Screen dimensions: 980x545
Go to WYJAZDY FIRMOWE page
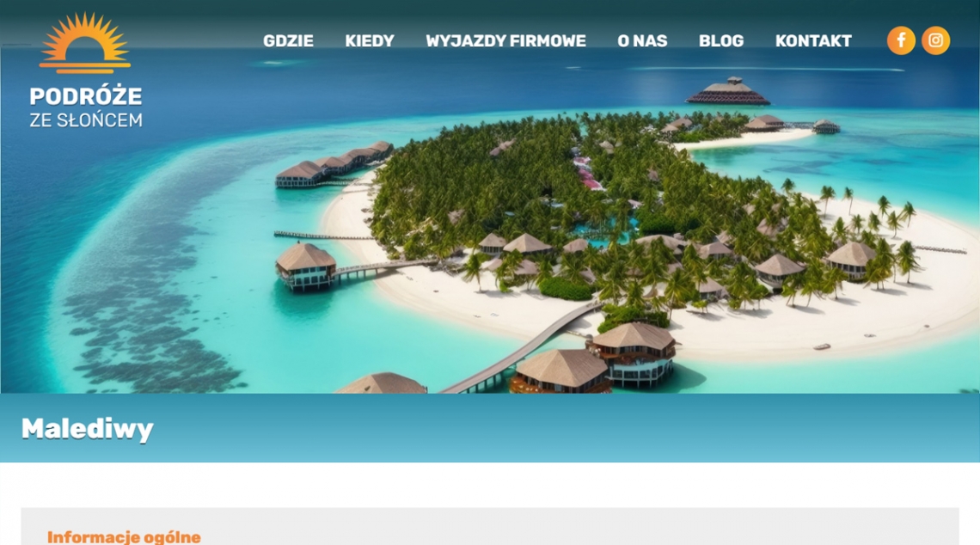(x=505, y=41)
